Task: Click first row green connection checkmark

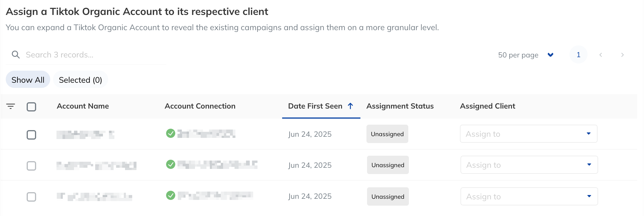Action: pos(171,133)
